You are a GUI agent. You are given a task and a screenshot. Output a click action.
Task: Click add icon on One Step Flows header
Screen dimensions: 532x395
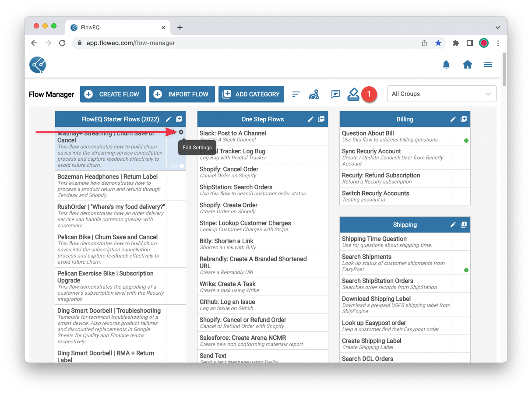321,119
